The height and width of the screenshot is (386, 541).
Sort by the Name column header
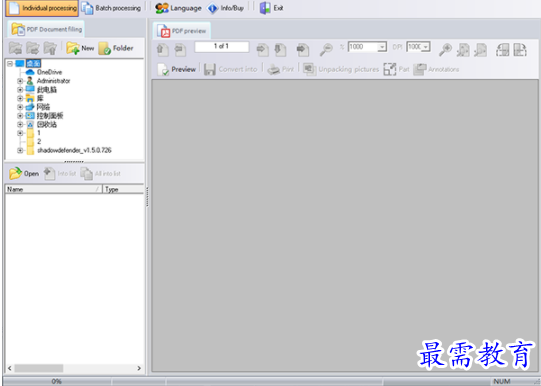point(54,189)
